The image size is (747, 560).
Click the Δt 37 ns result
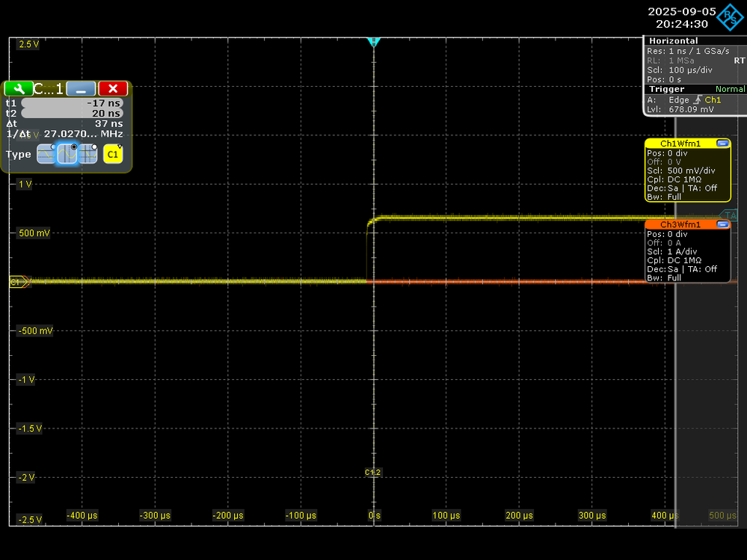108,124
